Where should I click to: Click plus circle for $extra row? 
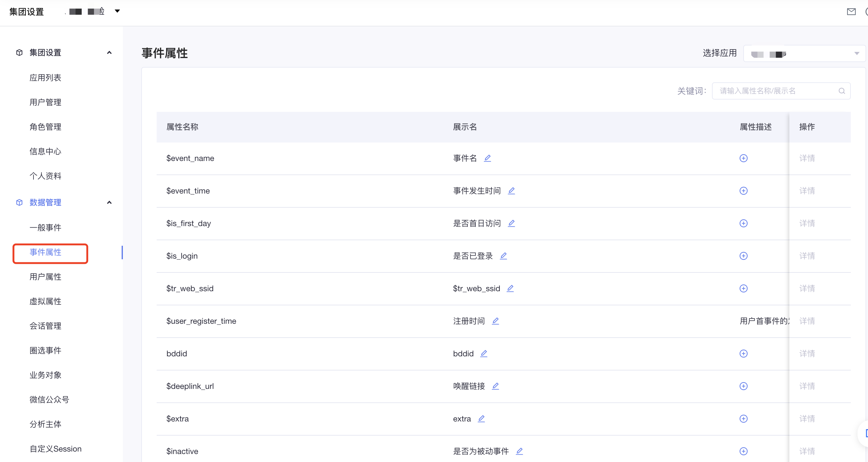click(743, 418)
